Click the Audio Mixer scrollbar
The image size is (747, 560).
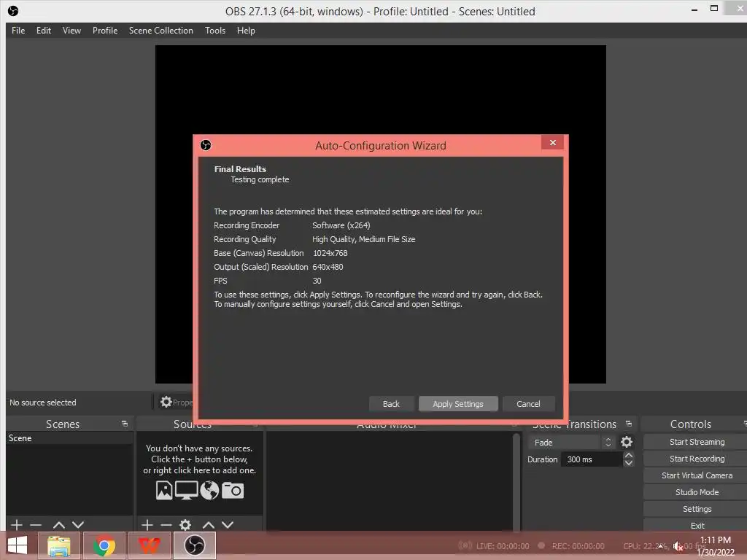(x=516, y=481)
